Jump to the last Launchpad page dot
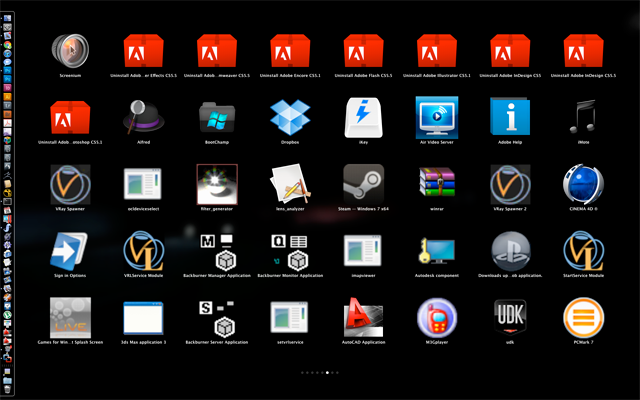 (337, 372)
